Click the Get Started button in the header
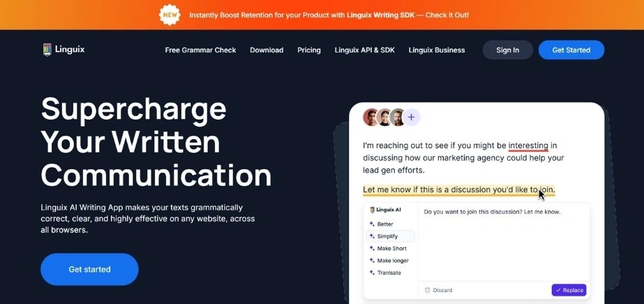Viewport: 644px width, 304px height. (x=571, y=50)
